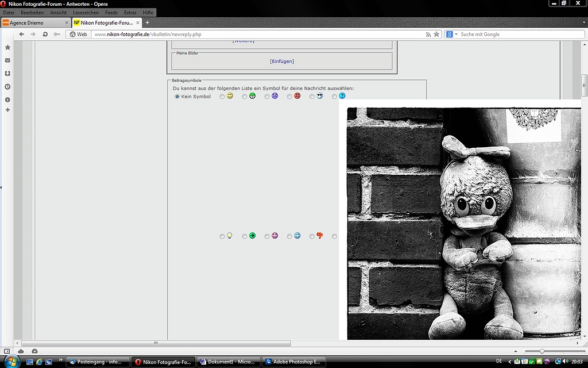Click the 'Suche mit Google' search field

coord(521,34)
